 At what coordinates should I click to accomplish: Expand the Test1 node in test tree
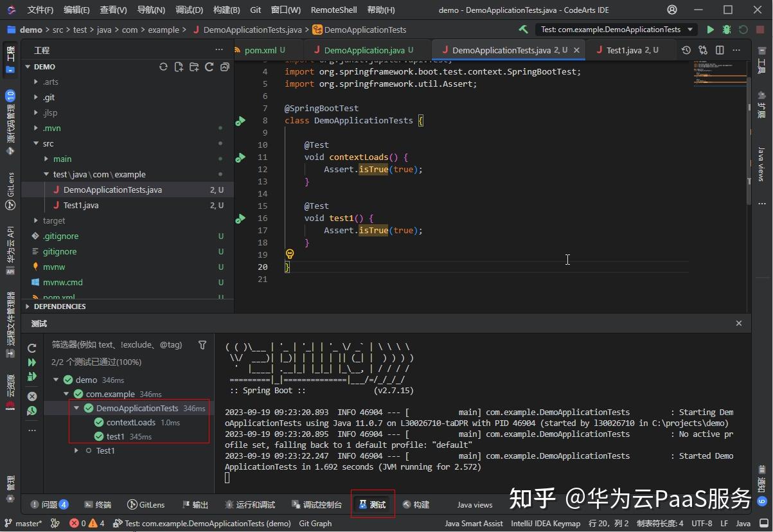77,450
